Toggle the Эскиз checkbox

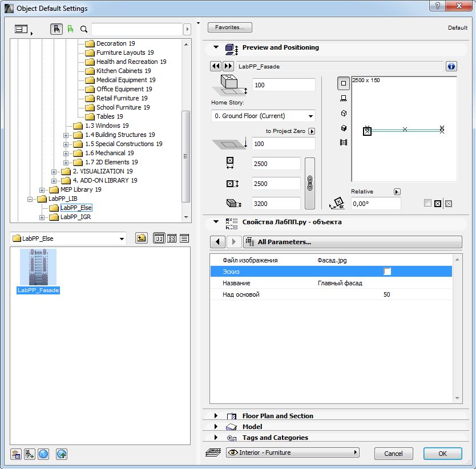point(387,272)
